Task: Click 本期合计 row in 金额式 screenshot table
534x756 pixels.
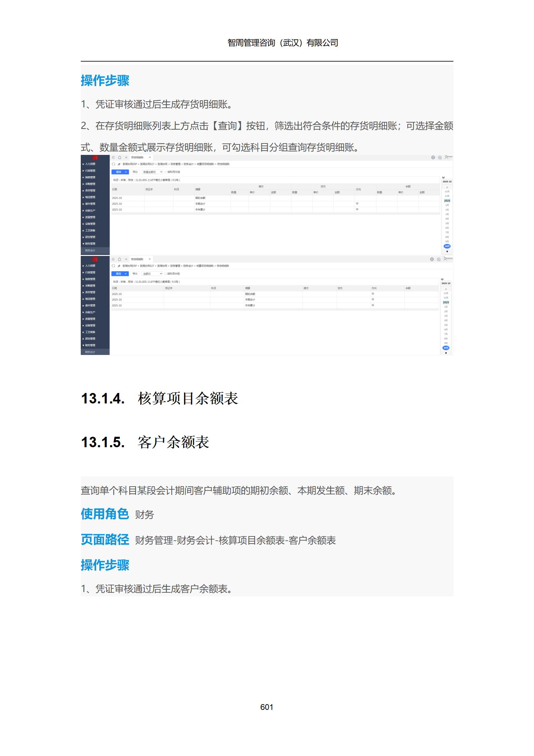Action: point(275,300)
